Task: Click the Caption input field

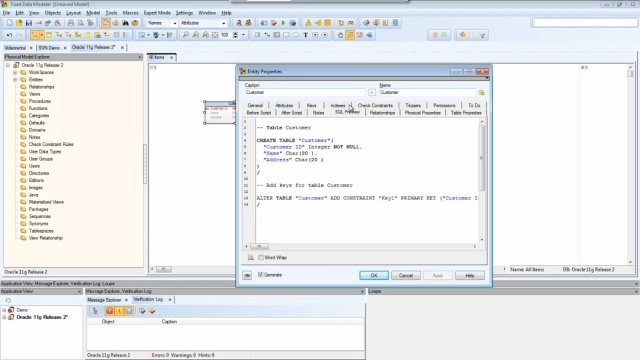Action: pyautogui.click(x=305, y=93)
